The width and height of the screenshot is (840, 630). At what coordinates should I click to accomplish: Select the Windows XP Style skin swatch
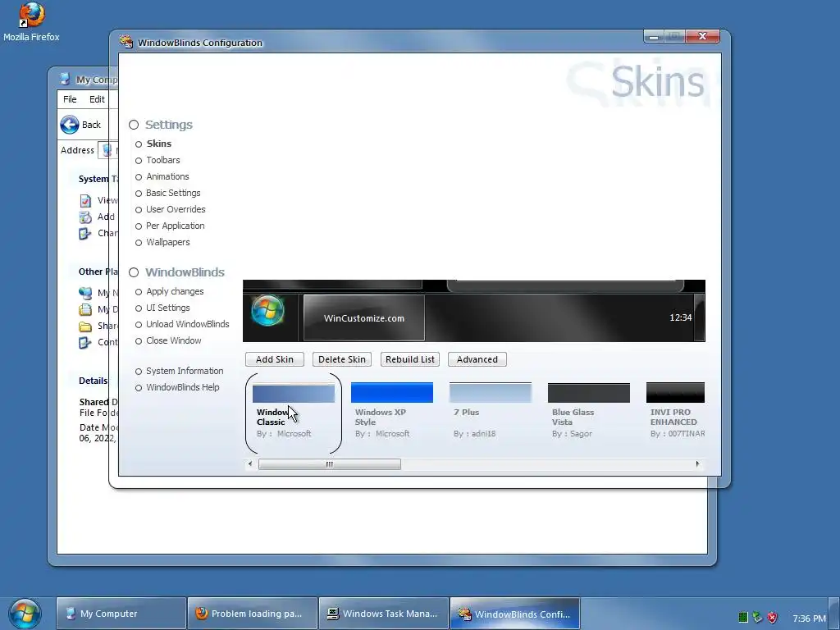click(391, 393)
